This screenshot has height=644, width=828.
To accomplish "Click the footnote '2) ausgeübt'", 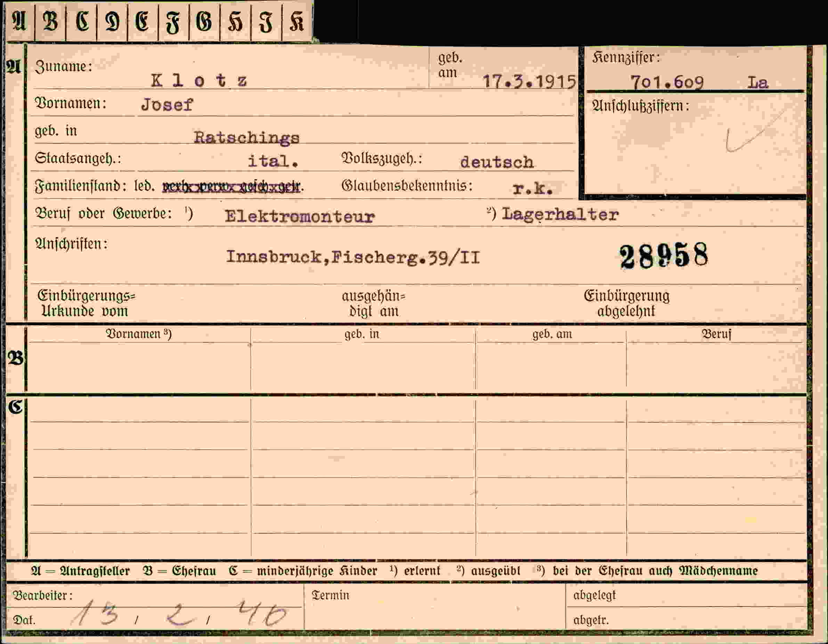I will point(489,570).
